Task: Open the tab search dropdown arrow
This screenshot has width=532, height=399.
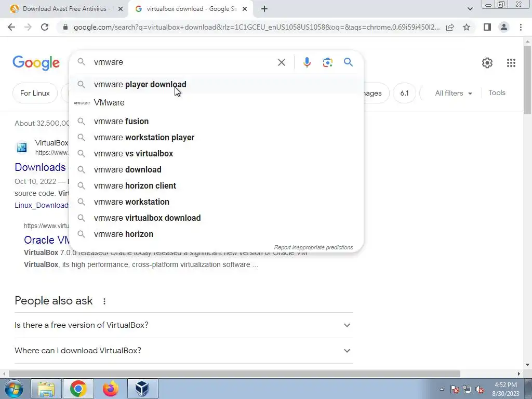Action: [470, 9]
